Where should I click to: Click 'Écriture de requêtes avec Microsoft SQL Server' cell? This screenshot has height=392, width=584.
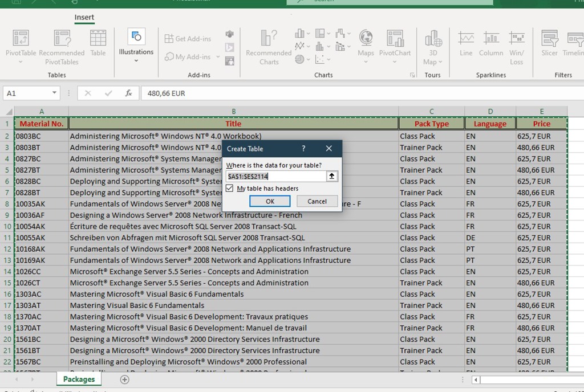tap(233, 227)
